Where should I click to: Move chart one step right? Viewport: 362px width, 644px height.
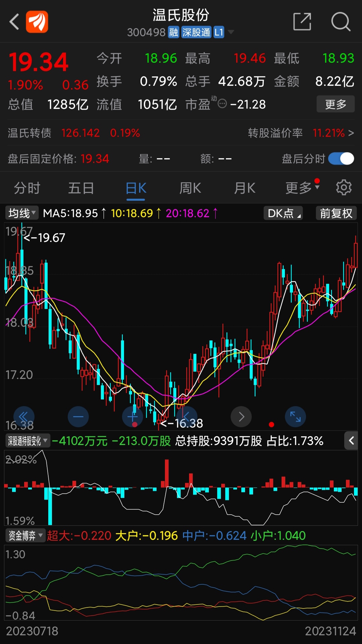(x=241, y=417)
